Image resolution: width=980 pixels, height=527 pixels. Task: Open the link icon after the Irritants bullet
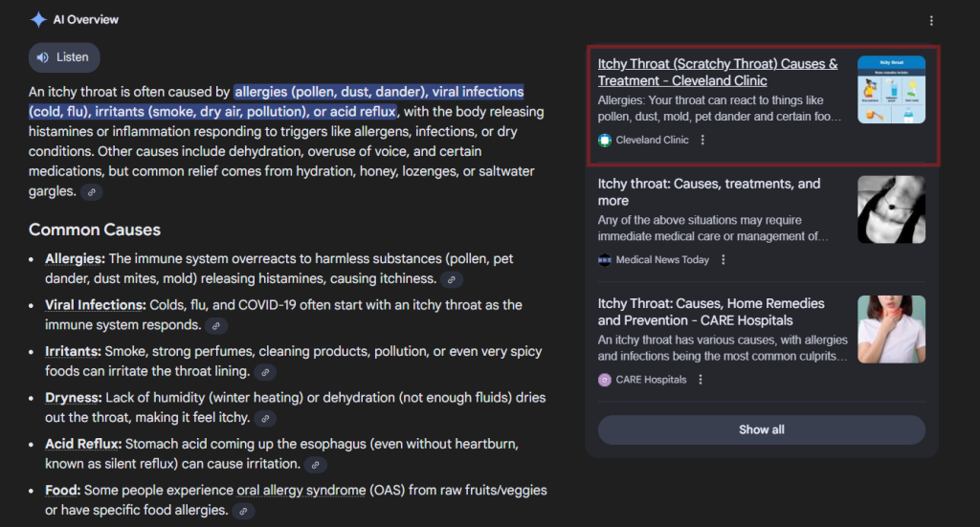(x=265, y=372)
